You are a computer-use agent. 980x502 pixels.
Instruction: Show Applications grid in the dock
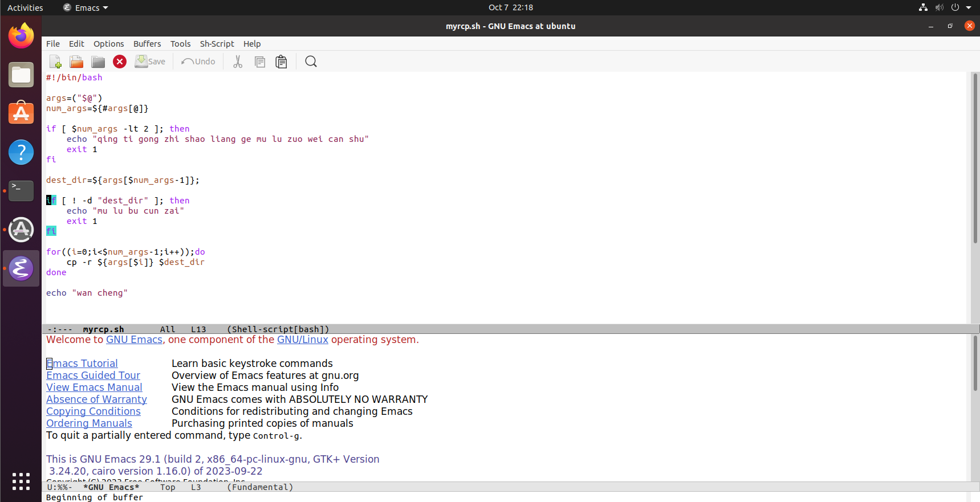[21, 481]
